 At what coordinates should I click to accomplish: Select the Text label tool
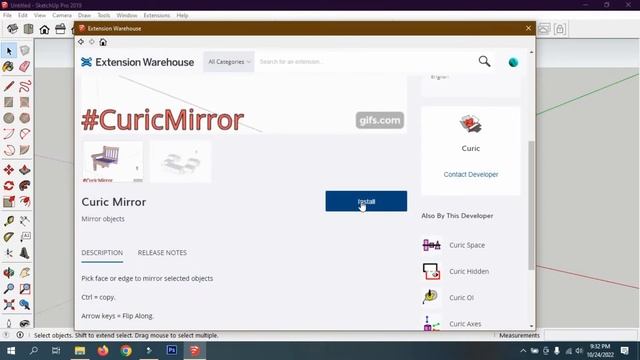click(x=24, y=237)
